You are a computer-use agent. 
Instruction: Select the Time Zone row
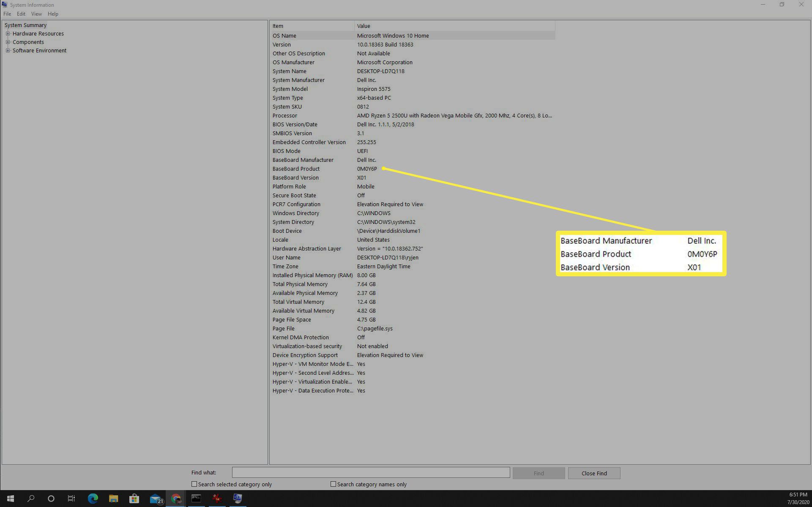pos(413,266)
